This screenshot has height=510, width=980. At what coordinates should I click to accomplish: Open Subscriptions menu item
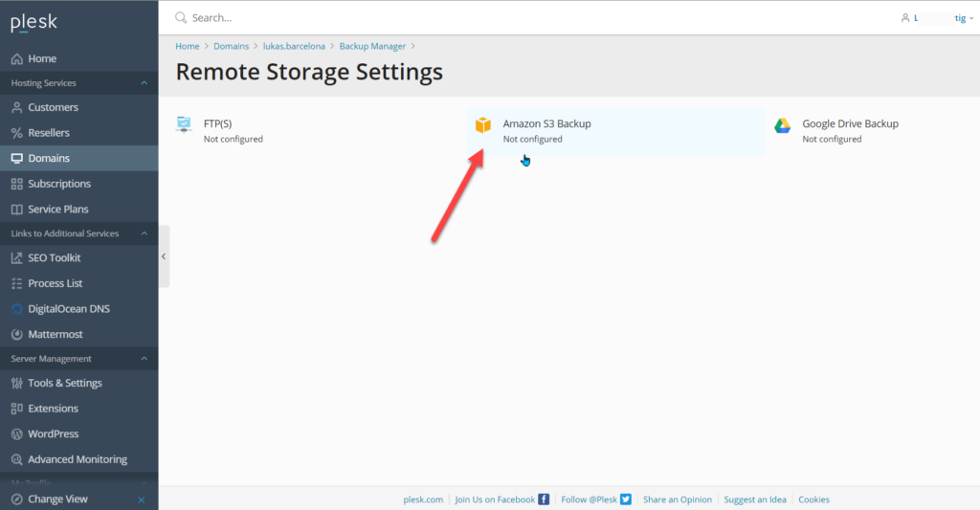[78, 184]
